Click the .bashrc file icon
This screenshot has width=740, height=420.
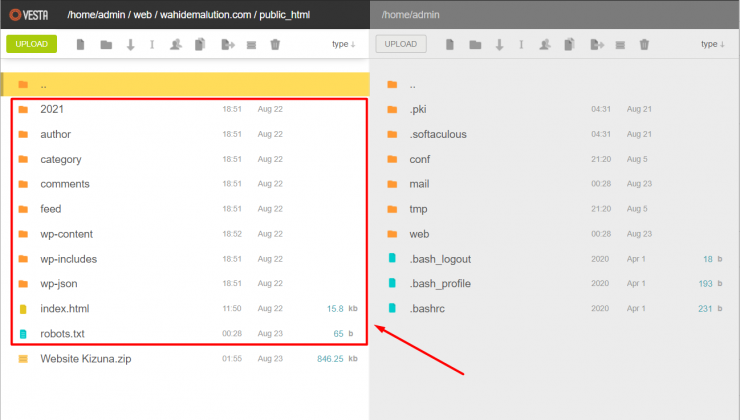point(392,308)
